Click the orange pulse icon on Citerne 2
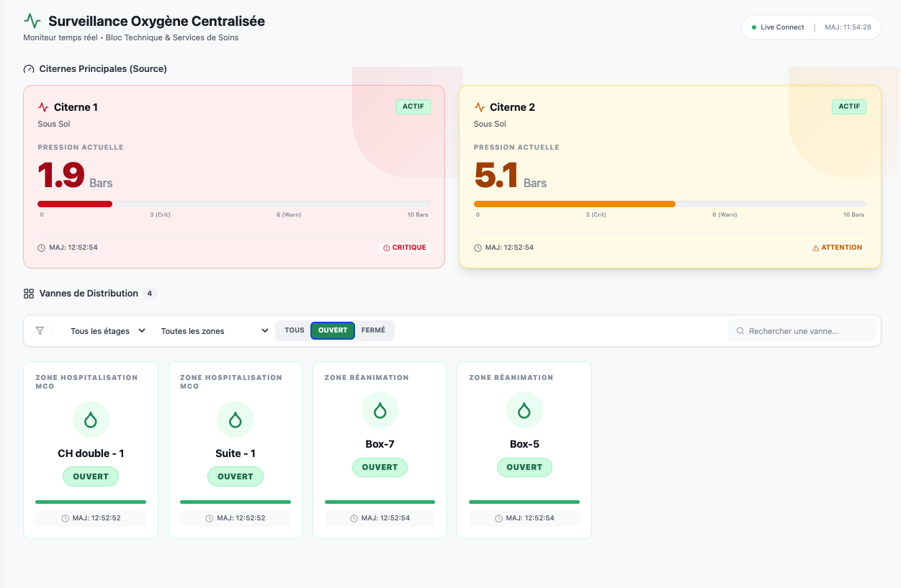The image size is (901, 588). 480,107
